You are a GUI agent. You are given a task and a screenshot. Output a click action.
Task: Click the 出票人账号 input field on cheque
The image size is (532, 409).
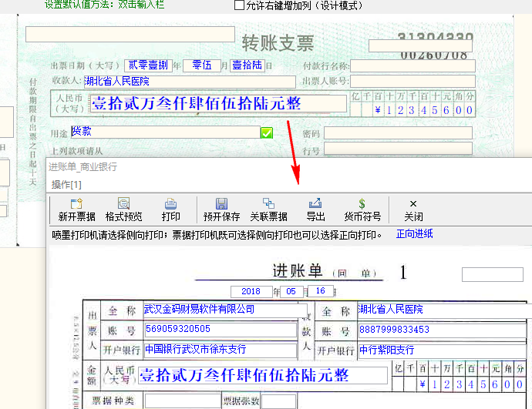(x=412, y=82)
